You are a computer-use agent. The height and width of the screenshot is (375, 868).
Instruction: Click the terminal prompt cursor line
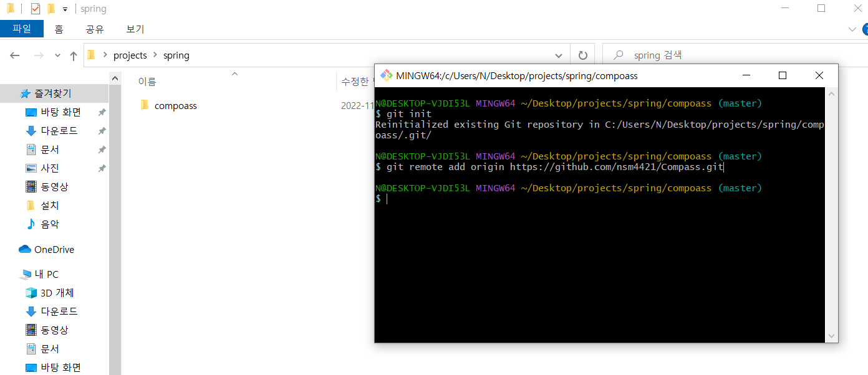[x=382, y=199]
